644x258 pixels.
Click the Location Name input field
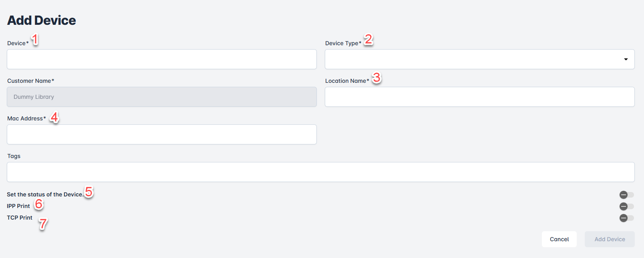(479, 97)
